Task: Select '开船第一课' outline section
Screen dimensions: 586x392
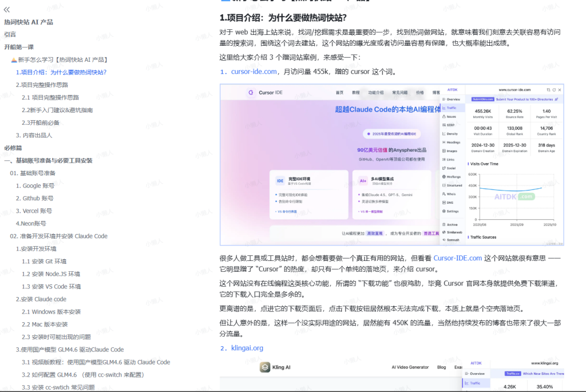Action: click(19, 47)
